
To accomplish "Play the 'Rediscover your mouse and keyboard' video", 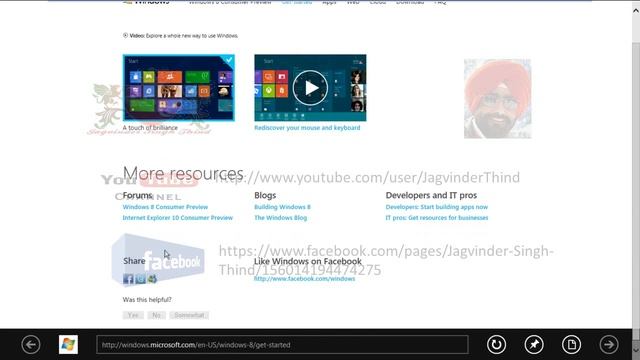I will [x=310, y=88].
